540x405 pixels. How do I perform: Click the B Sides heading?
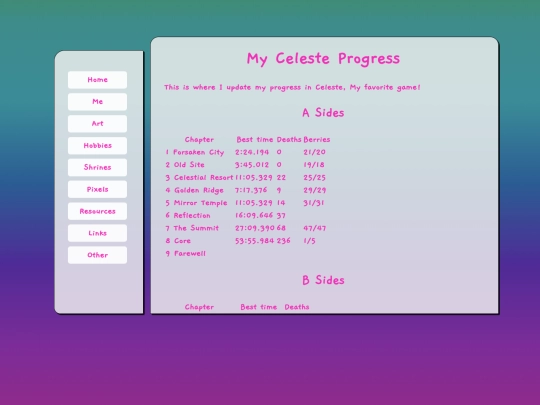pyautogui.click(x=323, y=280)
